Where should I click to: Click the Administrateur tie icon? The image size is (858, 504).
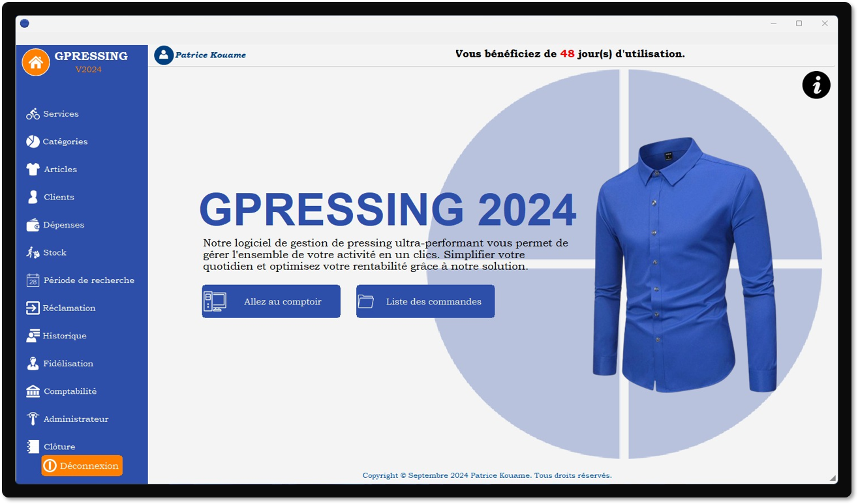33,419
